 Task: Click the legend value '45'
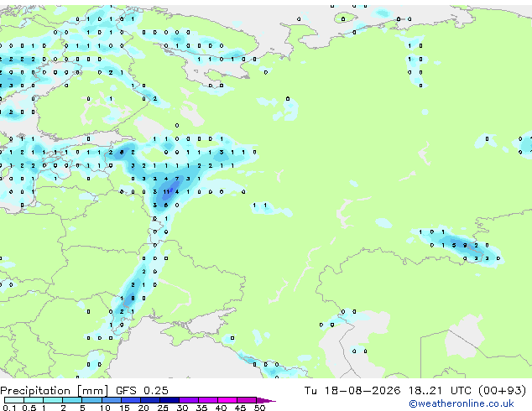tap(240, 408)
